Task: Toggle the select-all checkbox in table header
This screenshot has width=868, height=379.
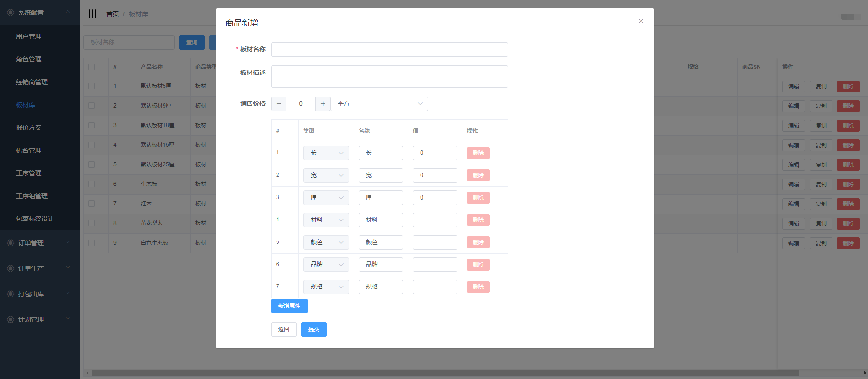Action: [92, 67]
